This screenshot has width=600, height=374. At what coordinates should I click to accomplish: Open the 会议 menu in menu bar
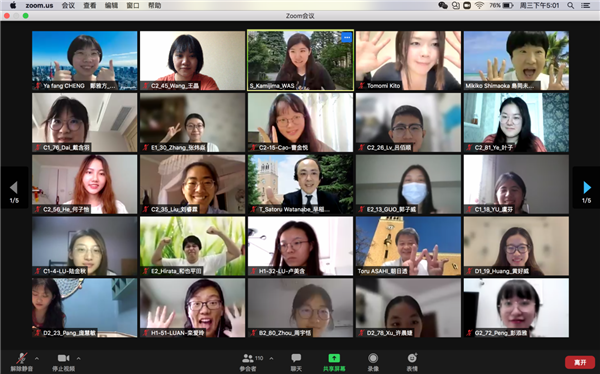click(68, 5)
